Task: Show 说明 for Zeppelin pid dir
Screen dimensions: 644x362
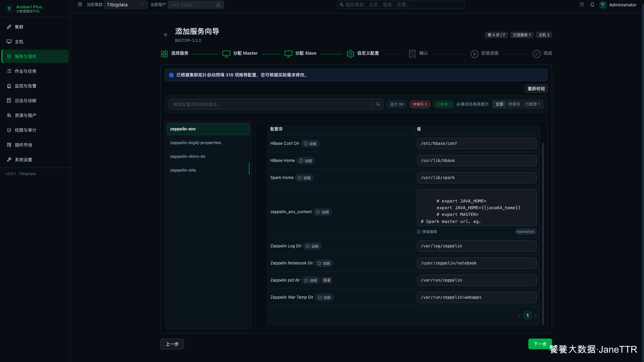Action: click(x=311, y=281)
